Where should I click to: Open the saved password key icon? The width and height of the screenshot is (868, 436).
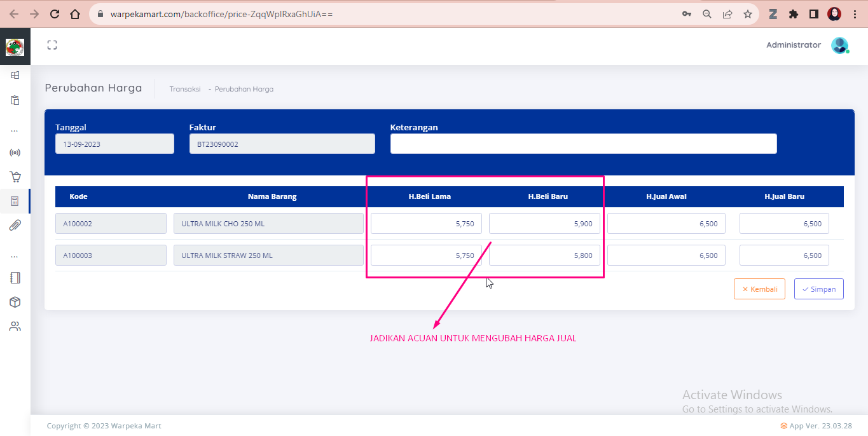click(x=687, y=14)
